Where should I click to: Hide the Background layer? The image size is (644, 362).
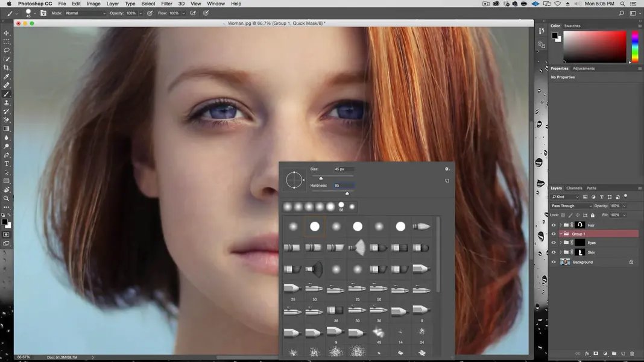553,262
